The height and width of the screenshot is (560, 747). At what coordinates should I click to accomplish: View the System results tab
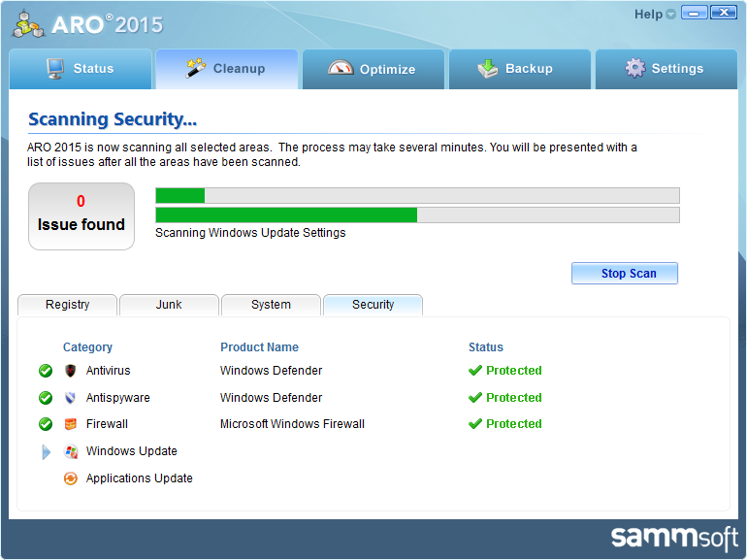click(271, 305)
